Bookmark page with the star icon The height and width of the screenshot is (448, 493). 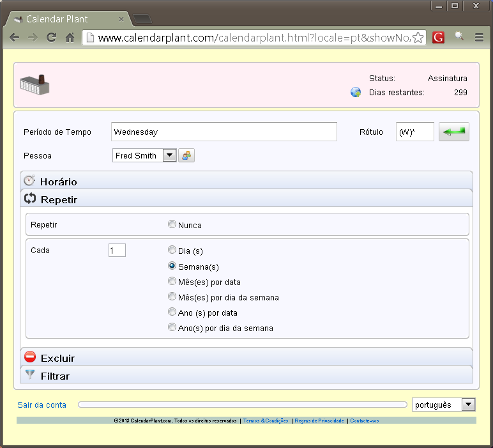click(418, 38)
